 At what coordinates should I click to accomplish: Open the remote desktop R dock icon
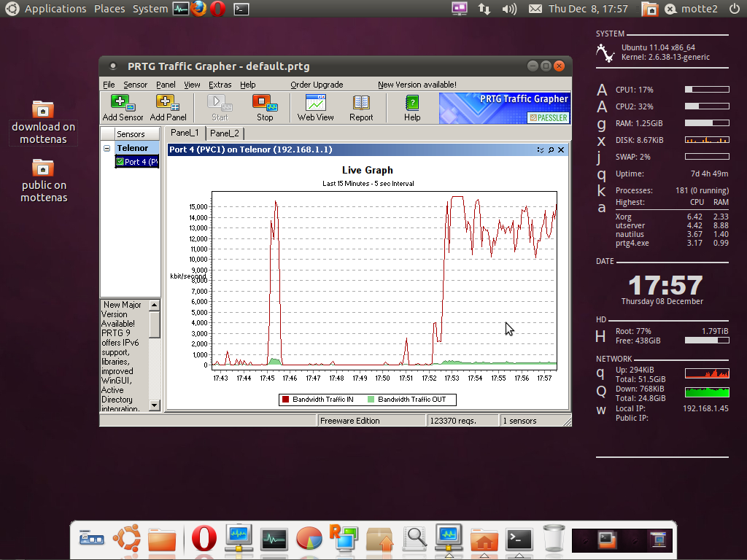344,537
